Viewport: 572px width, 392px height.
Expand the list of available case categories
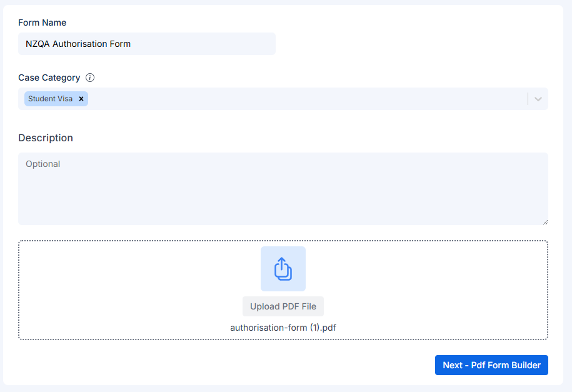538,99
